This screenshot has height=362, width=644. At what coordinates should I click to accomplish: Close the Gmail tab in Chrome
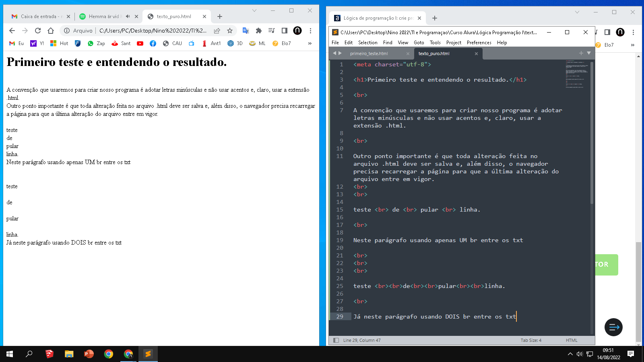click(68, 16)
